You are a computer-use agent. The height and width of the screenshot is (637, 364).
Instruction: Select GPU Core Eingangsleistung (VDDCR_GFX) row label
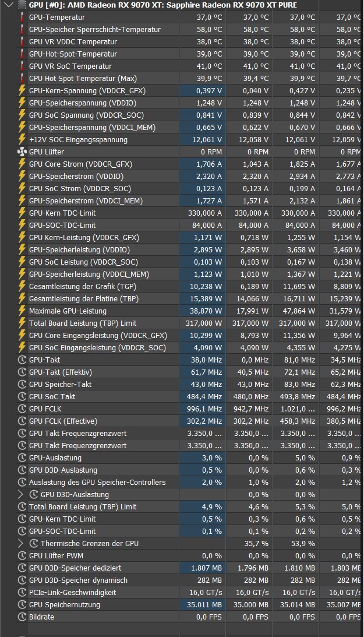[98, 335]
